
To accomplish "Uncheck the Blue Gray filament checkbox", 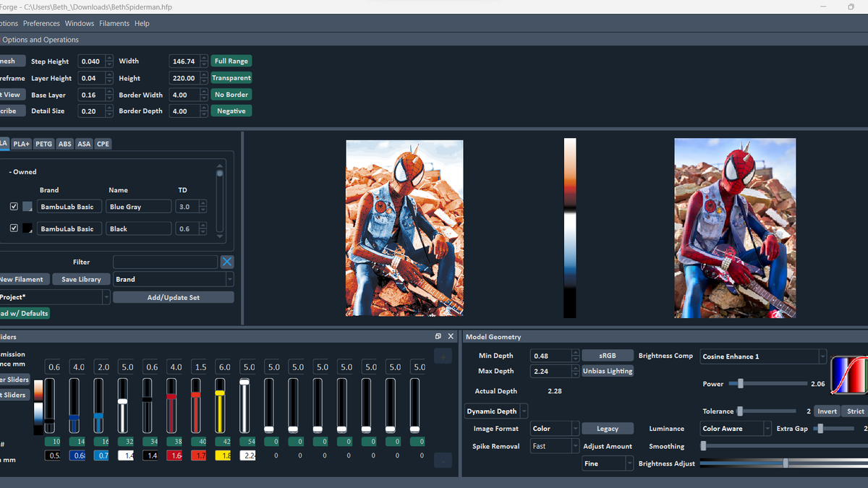I will click(x=14, y=207).
